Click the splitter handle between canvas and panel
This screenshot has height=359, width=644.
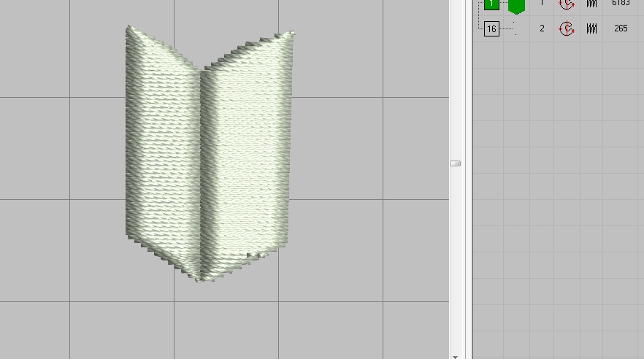[x=455, y=163]
